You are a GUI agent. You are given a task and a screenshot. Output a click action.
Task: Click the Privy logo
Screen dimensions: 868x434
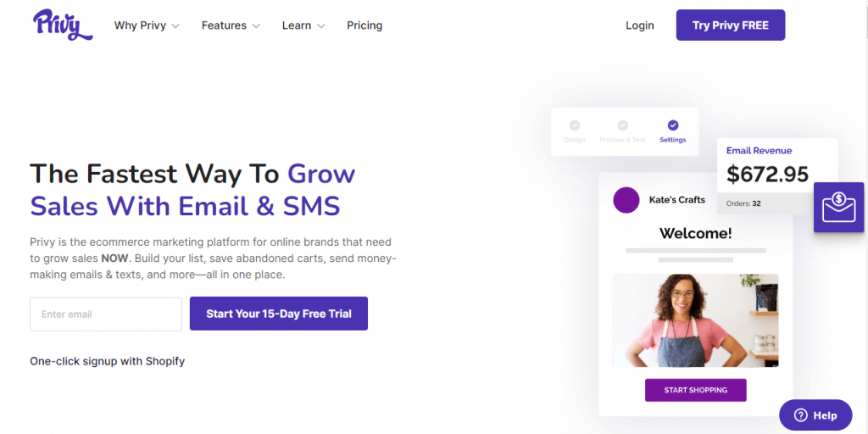click(x=63, y=25)
